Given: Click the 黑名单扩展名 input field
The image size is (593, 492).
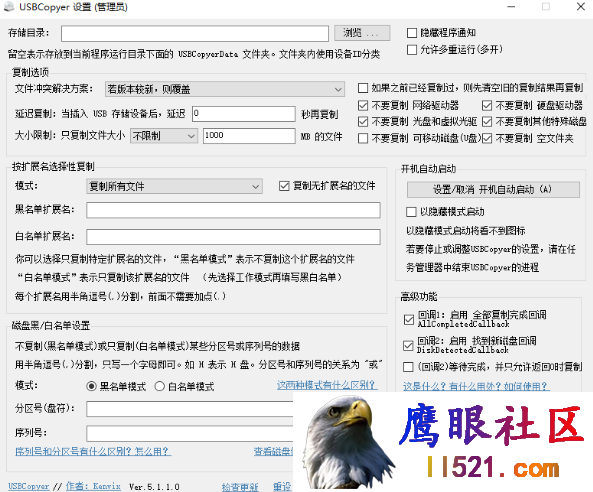Looking at the screenshot, I should [233, 210].
